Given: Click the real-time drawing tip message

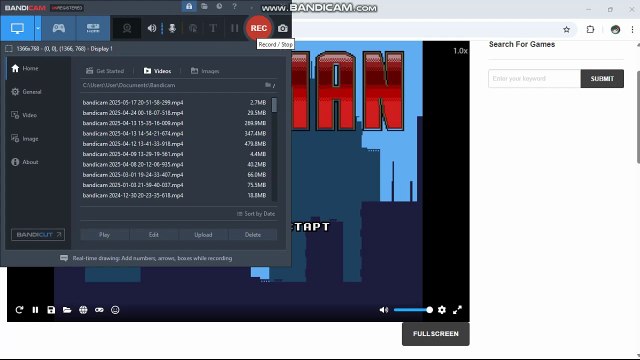Looking at the screenshot, I should 146,258.
